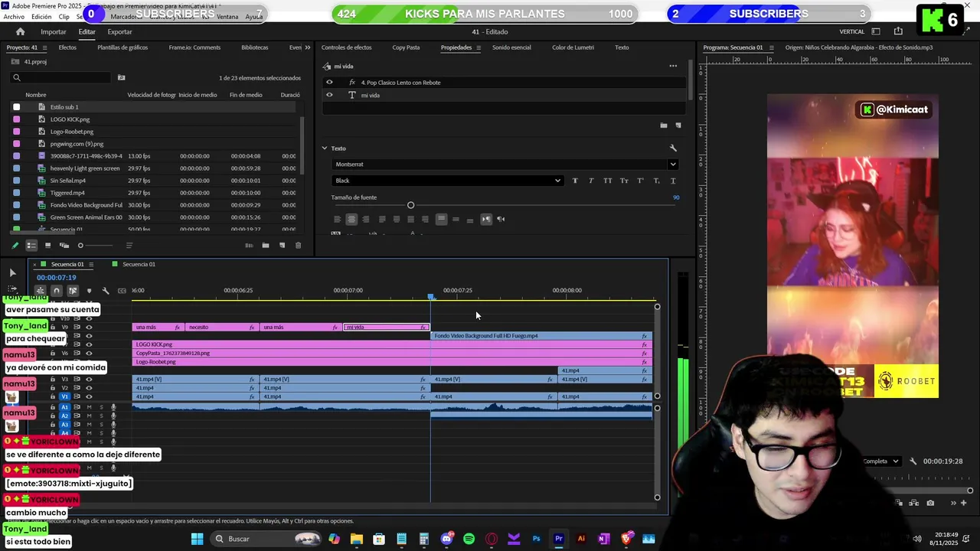This screenshot has height=551, width=980.
Task: Open the Propiedades panel menu
Action: click(479, 47)
